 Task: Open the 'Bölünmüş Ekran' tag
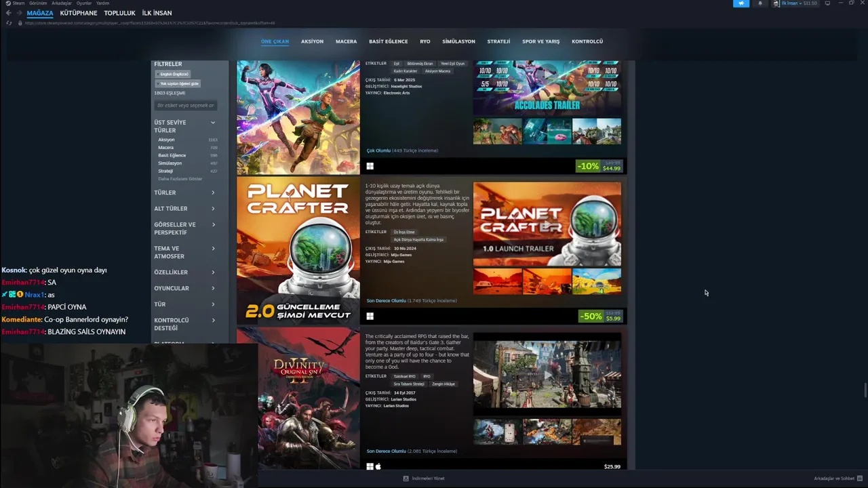pos(420,64)
